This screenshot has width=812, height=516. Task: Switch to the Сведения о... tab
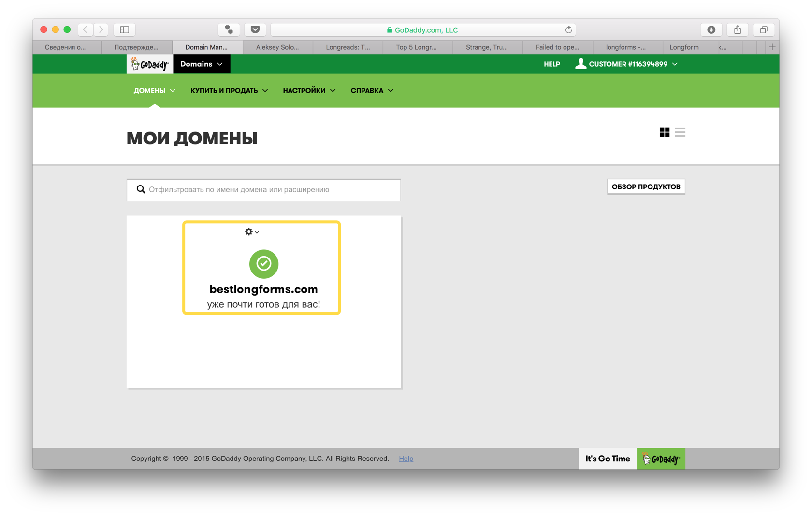click(67, 47)
